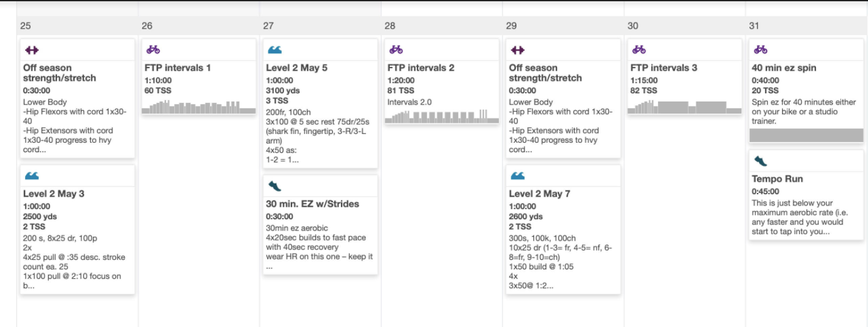Click FTP intervals 2 workout chart

tap(441, 117)
